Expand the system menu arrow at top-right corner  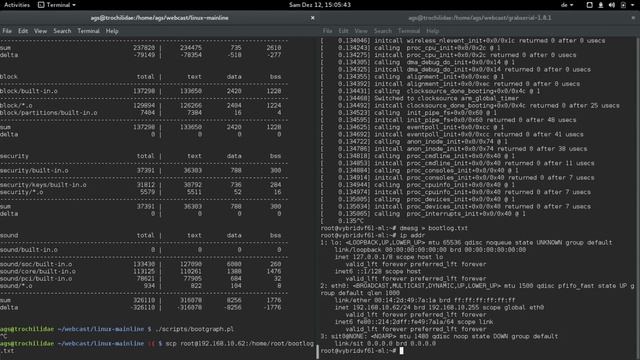(633, 5)
